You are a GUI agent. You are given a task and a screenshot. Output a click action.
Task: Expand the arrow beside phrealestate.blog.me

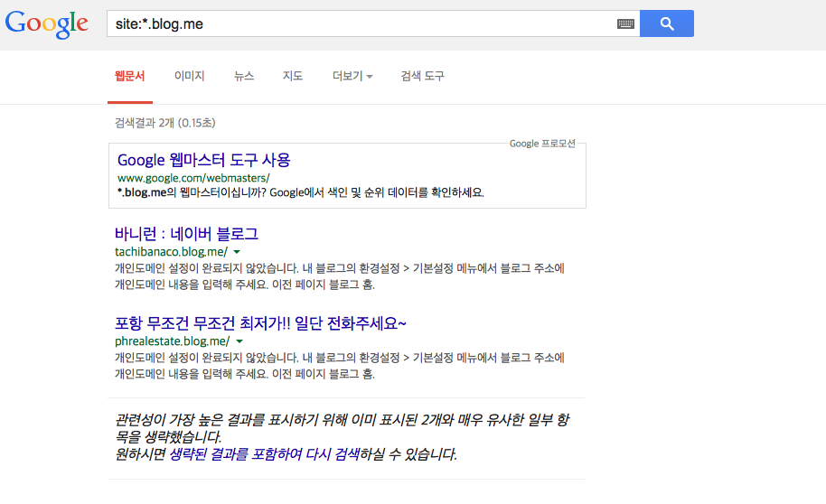(239, 341)
